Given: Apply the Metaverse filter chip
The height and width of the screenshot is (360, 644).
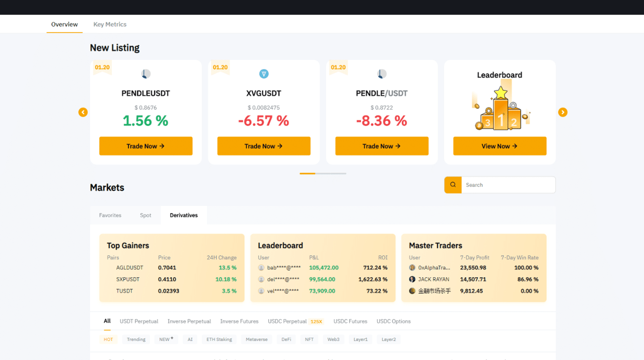Looking at the screenshot, I should 256,340.
